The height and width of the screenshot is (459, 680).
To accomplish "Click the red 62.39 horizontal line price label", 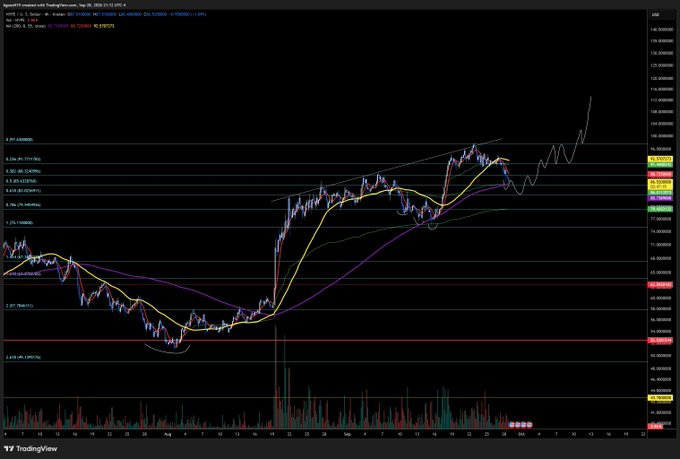I will pos(660,285).
